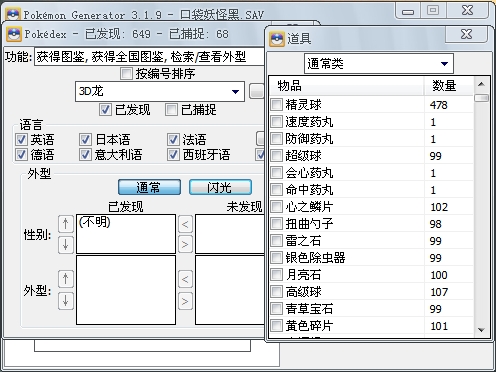
Task: Check the 银色除虫器 item checkbox
Action: click(276, 258)
